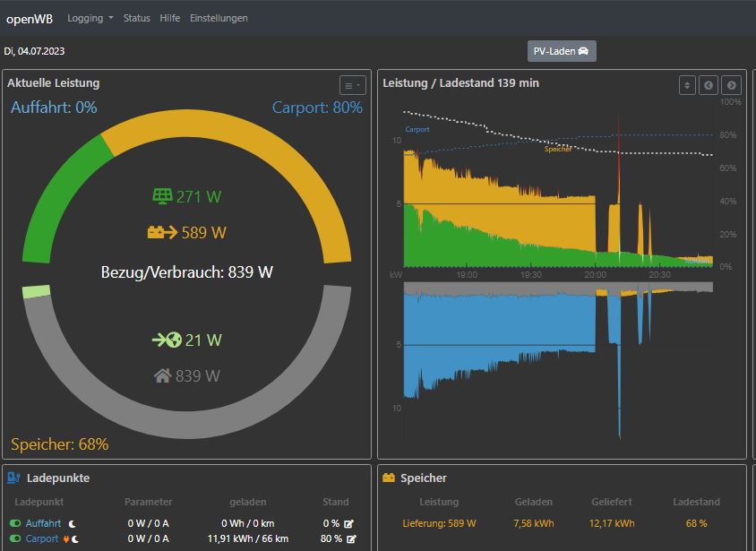
Task: Click the '12,17 kWh' Geliefert value
Action: click(612, 523)
